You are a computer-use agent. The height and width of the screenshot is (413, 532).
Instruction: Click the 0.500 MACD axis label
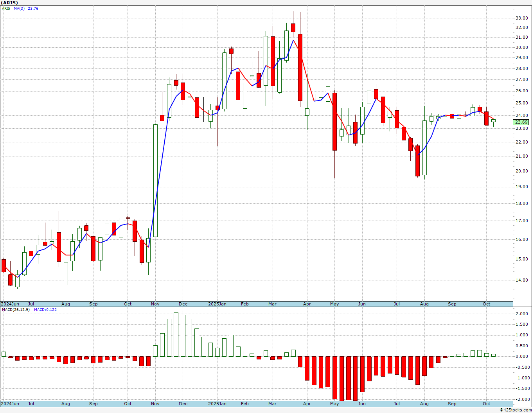[x=522, y=346]
